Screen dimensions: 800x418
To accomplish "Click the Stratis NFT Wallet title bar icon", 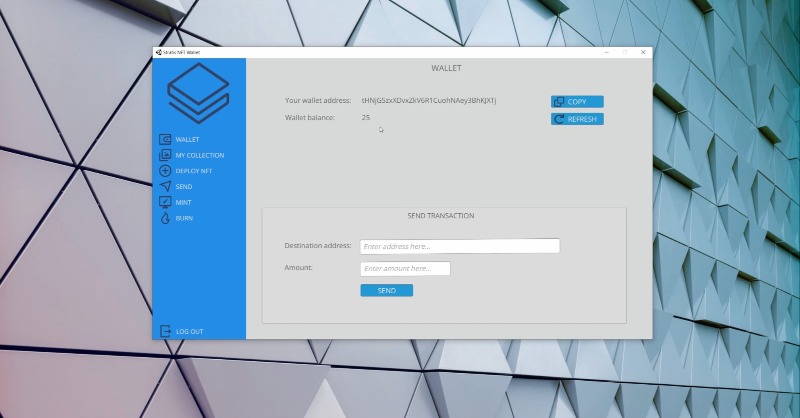I will 159,52.
